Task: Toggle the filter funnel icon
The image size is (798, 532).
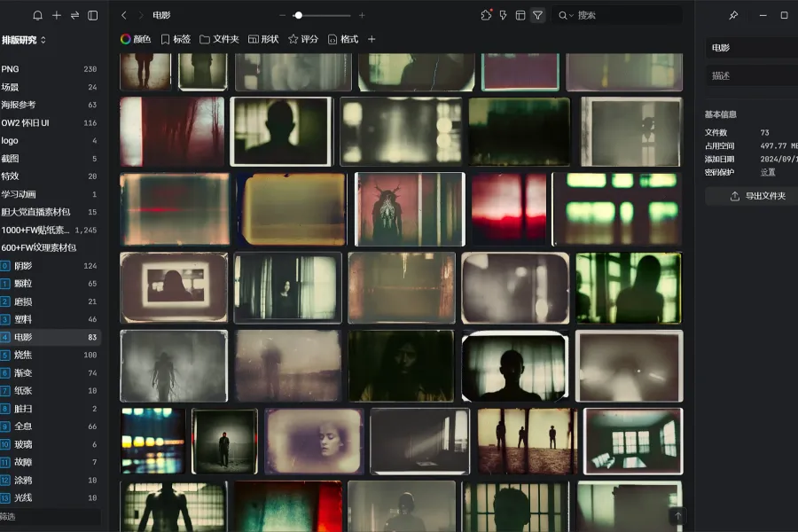Action: point(537,15)
